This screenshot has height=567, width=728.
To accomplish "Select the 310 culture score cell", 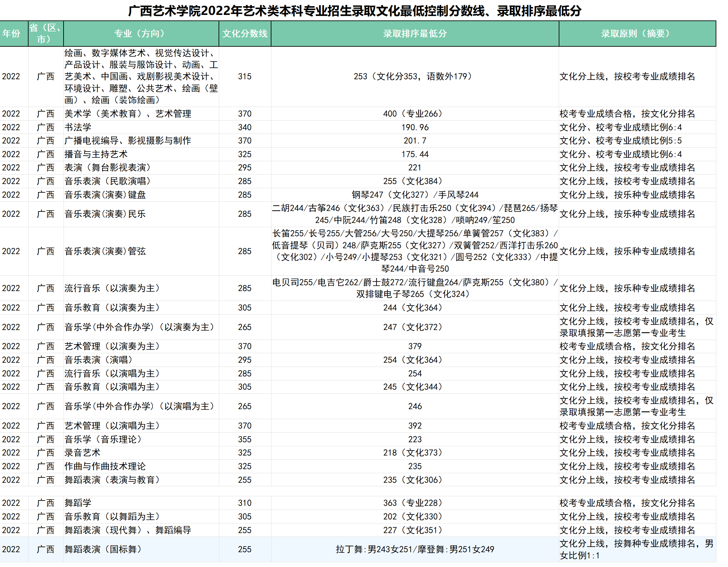I will click(x=245, y=503).
